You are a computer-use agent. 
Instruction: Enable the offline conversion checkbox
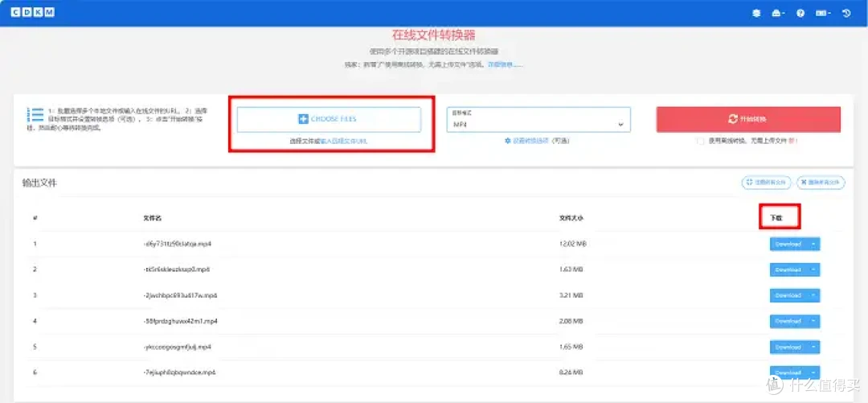click(x=702, y=142)
